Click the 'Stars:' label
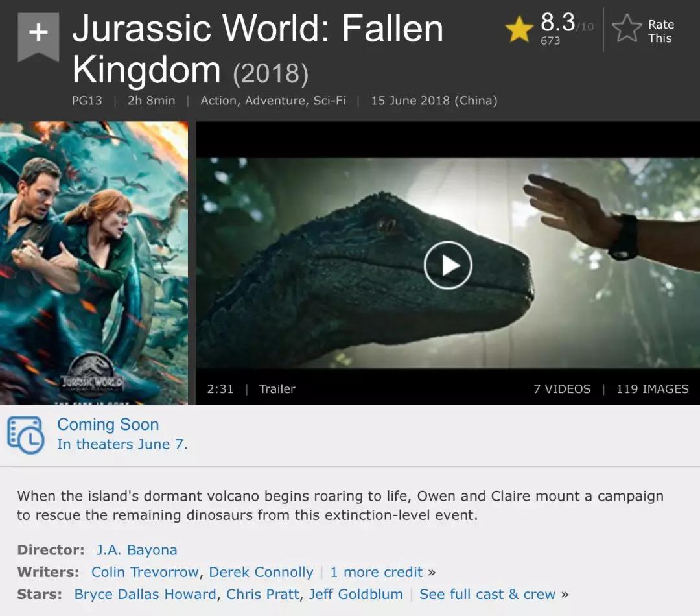This screenshot has width=700, height=616. pyautogui.click(x=40, y=595)
